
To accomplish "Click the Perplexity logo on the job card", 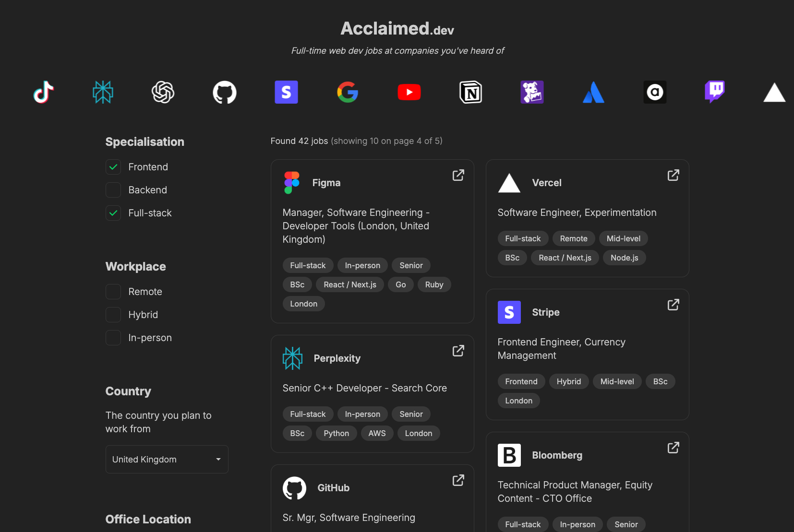I will tap(292, 358).
